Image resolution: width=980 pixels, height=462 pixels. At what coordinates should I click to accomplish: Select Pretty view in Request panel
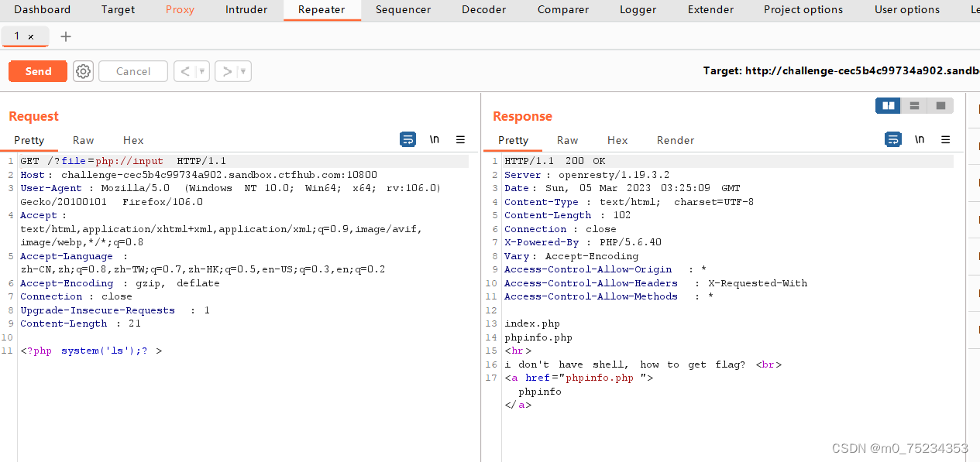(29, 140)
